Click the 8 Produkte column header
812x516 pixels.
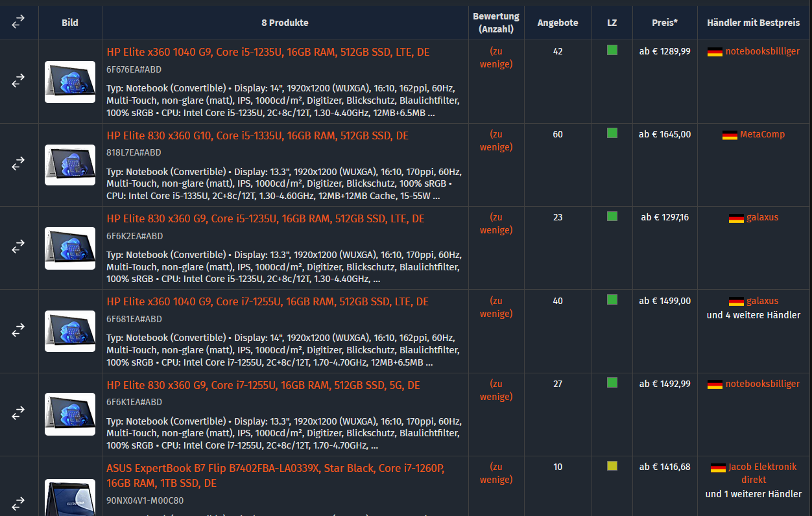click(x=285, y=23)
